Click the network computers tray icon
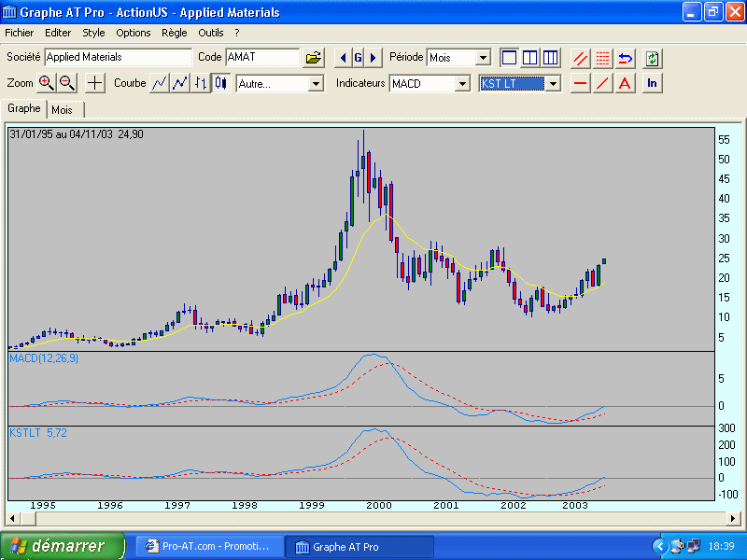Image resolution: width=747 pixels, height=560 pixels. (x=693, y=546)
